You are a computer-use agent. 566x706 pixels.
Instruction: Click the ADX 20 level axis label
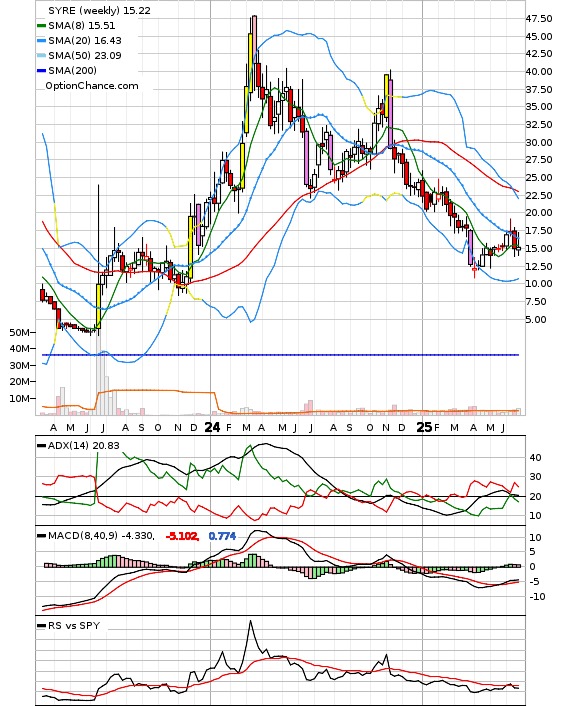click(536, 496)
